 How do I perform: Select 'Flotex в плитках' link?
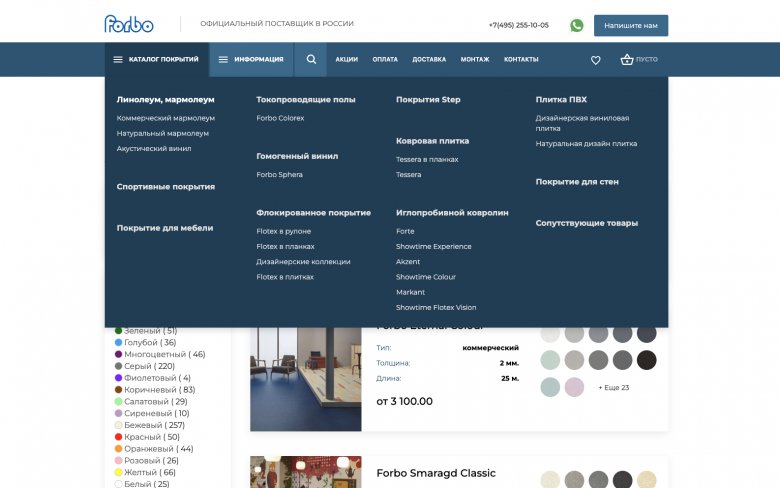pyautogui.click(x=285, y=277)
